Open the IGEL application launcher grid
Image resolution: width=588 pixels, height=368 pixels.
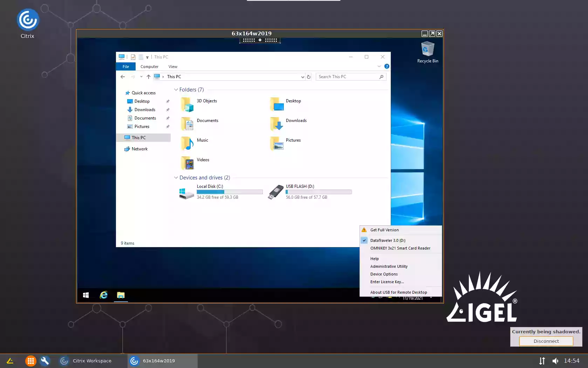(31, 361)
